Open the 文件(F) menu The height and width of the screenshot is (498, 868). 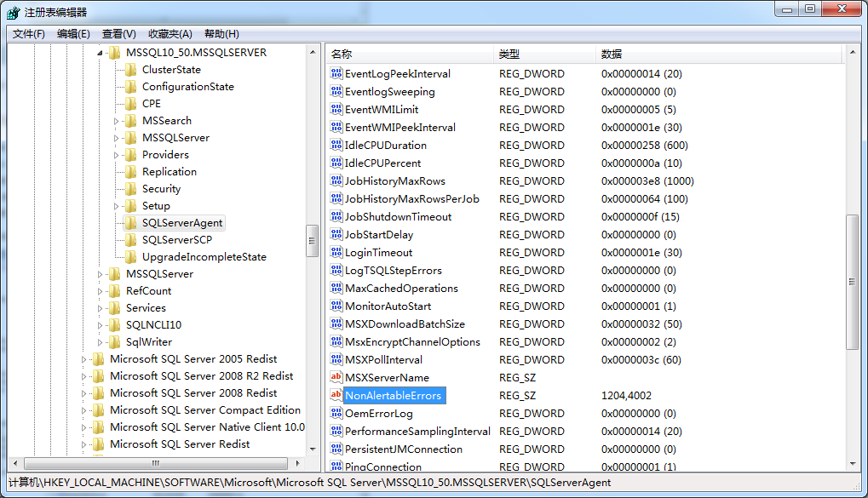pyautogui.click(x=29, y=34)
